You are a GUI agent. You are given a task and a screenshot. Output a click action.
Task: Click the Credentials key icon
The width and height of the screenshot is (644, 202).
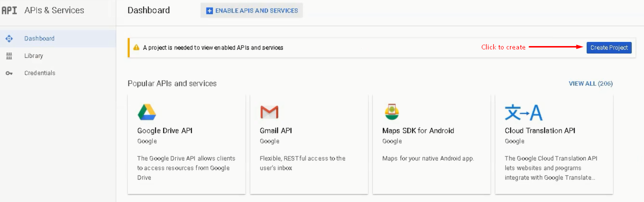pos(9,73)
